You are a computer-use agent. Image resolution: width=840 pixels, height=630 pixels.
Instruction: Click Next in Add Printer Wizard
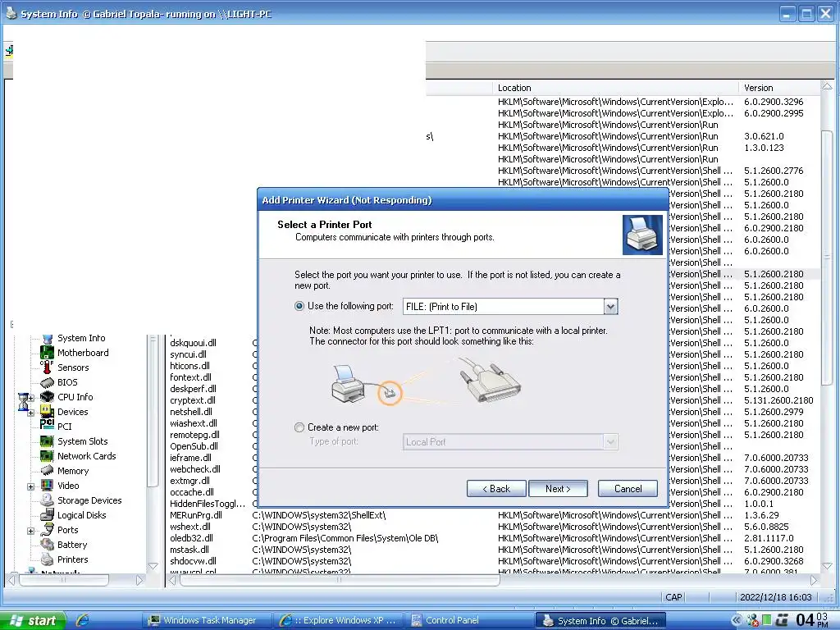pos(558,489)
